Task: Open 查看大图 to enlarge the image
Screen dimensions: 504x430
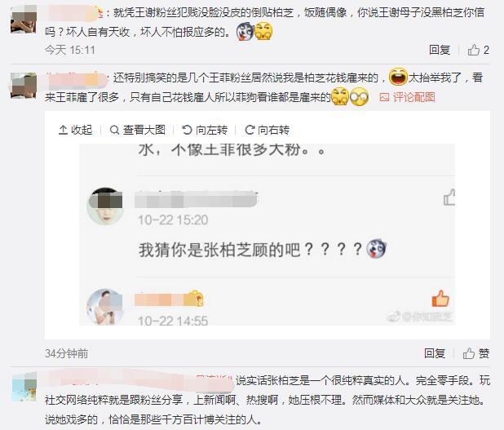Action: click(137, 130)
